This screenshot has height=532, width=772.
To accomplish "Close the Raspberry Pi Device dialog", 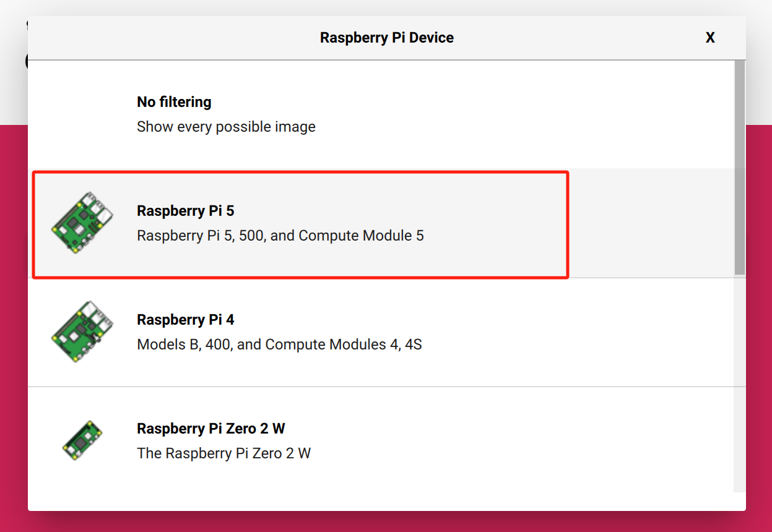I will (710, 38).
